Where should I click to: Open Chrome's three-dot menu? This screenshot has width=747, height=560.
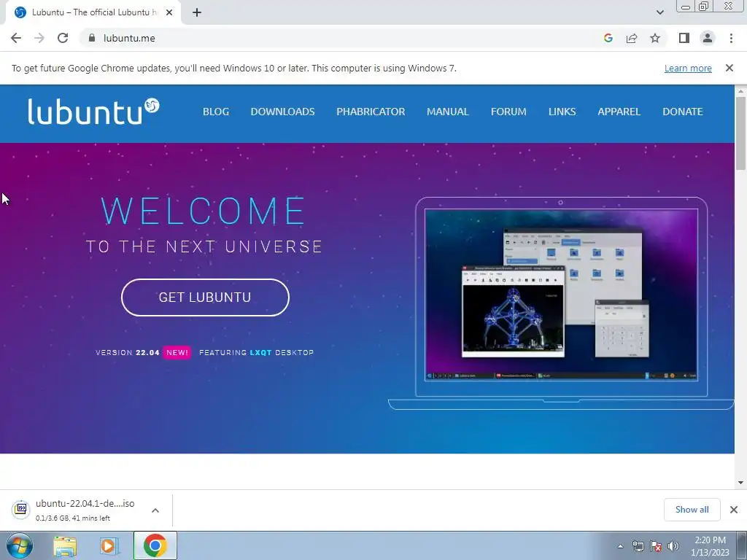[731, 38]
